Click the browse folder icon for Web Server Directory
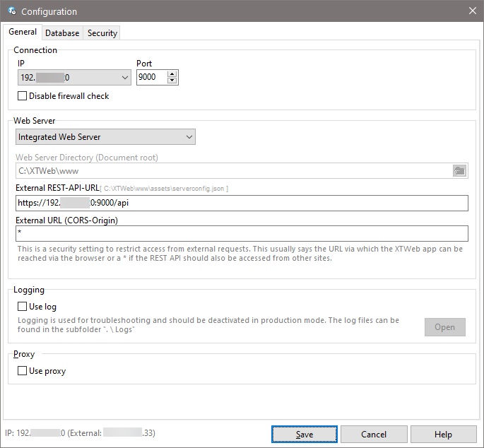The height and width of the screenshot is (448, 484). pyautogui.click(x=459, y=170)
